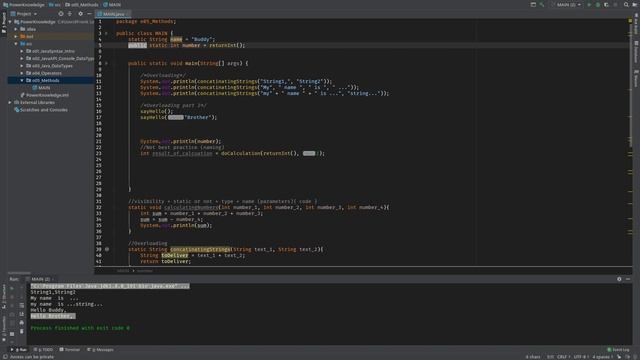The width and height of the screenshot is (640, 360).
Task: Click highlighted 'public' keyword on line 5
Action: [137, 45]
